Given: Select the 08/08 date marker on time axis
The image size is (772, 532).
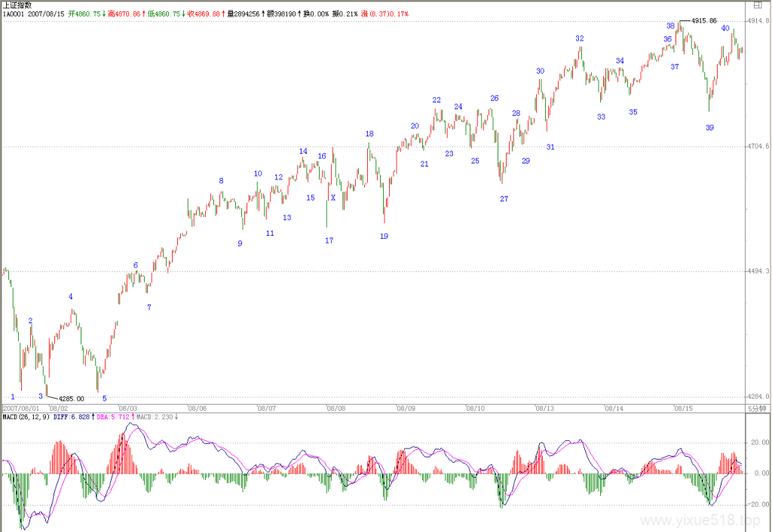Looking at the screenshot, I should [x=336, y=408].
